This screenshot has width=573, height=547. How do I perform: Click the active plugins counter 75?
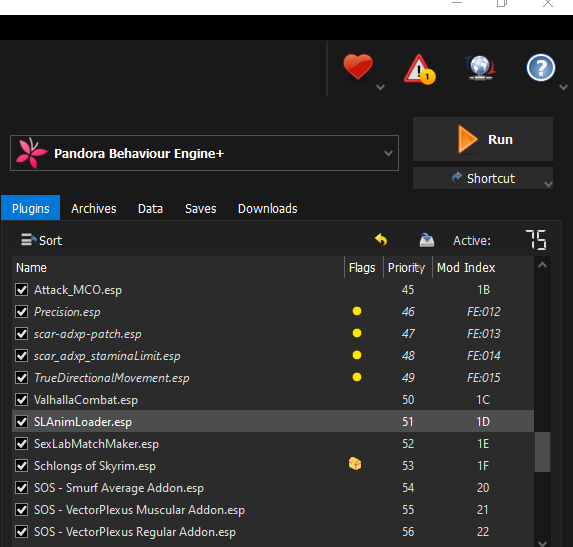[536, 240]
